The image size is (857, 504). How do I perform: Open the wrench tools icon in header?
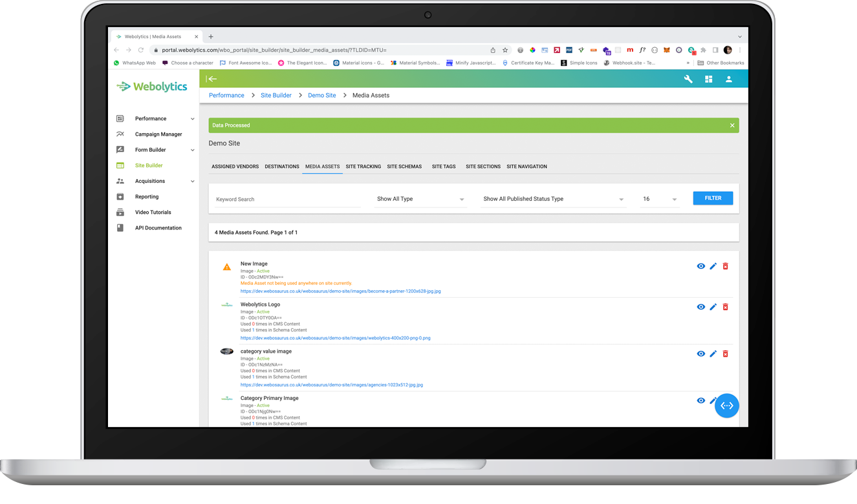688,79
